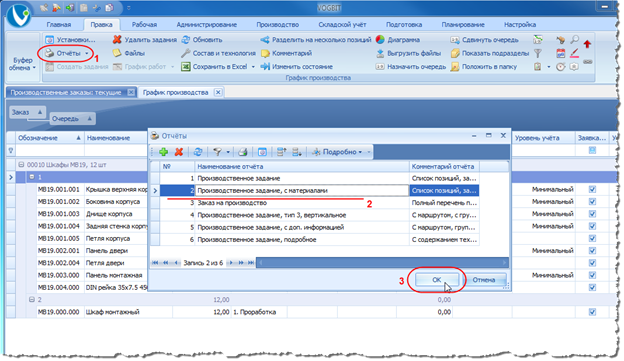The width and height of the screenshot is (624, 361).
Task: Click Отмена in the Отчёты dialog
Action: pos(484,280)
